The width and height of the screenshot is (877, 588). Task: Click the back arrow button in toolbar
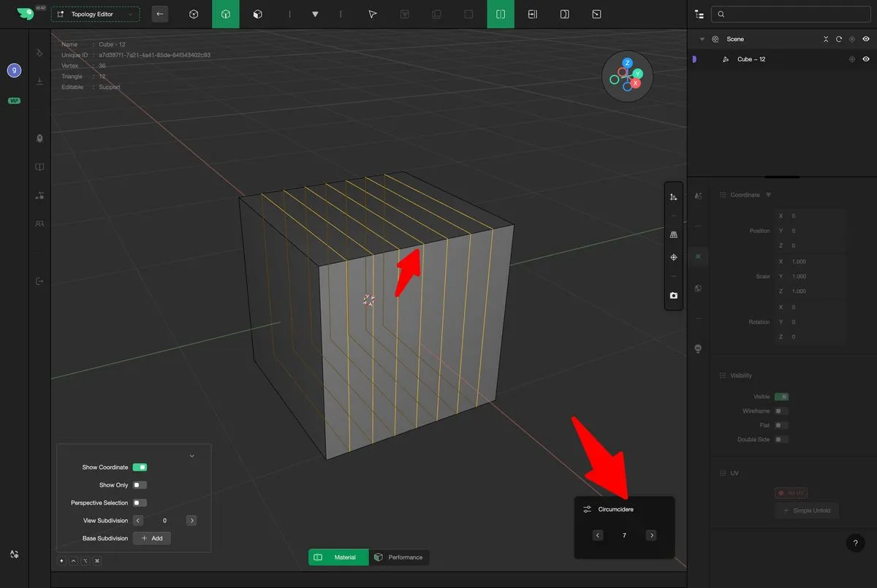coord(160,14)
